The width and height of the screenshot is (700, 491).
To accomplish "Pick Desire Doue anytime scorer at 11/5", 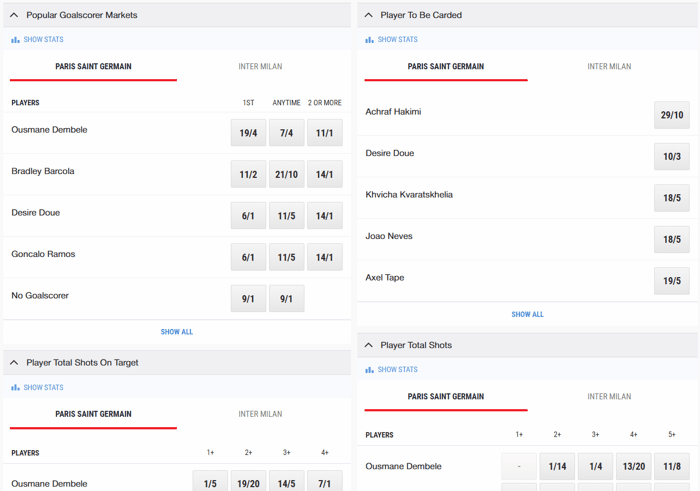I will (287, 216).
